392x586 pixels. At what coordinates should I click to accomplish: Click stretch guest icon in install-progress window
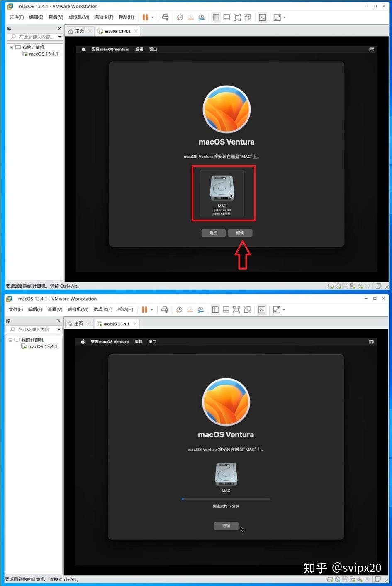276,310
